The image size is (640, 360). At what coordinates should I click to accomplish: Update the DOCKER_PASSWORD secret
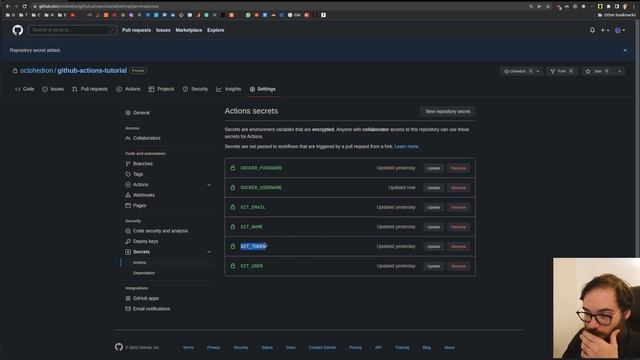[433, 168]
